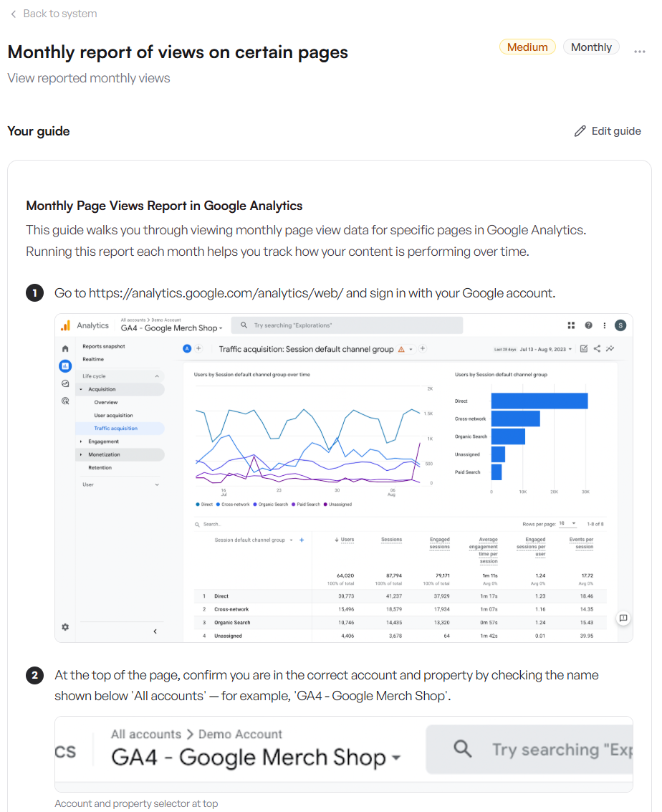
Task: Open Admin settings gear icon
Action: click(x=65, y=627)
